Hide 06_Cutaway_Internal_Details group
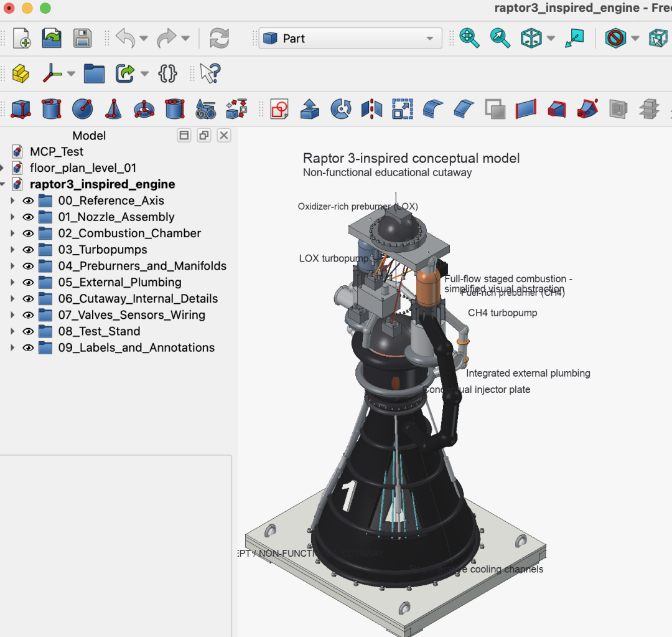The height and width of the screenshot is (637, 672). coord(28,298)
